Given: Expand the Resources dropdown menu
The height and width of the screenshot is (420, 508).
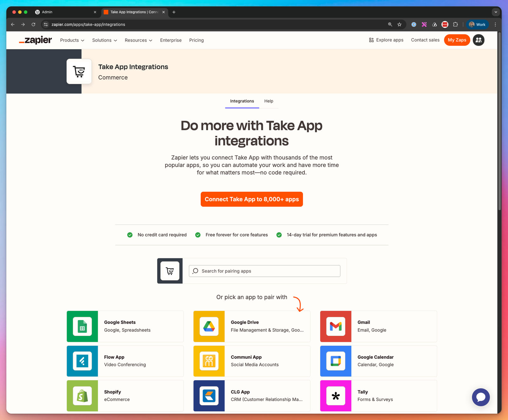Looking at the screenshot, I should coord(138,40).
